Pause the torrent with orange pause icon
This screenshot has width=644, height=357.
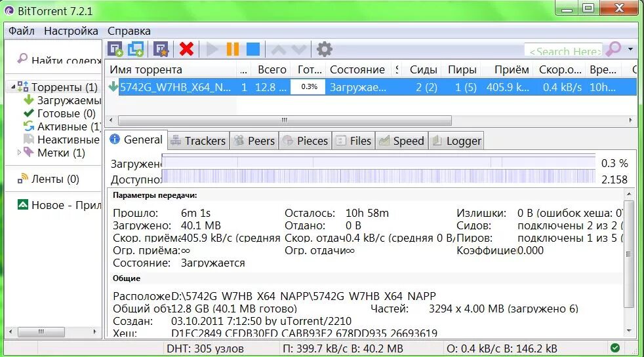pyautogui.click(x=232, y=49)
